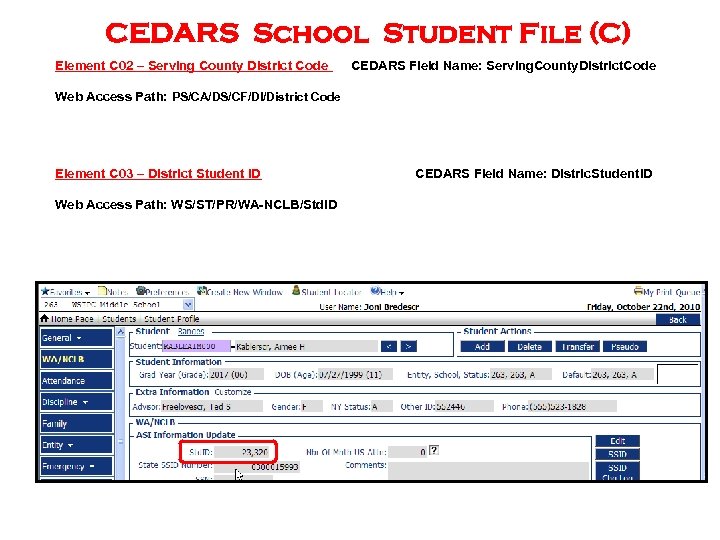720x540 pixels.
Task: Click the date "Friday, October 22nd, 2010"
Action: (x=643, y=307)
